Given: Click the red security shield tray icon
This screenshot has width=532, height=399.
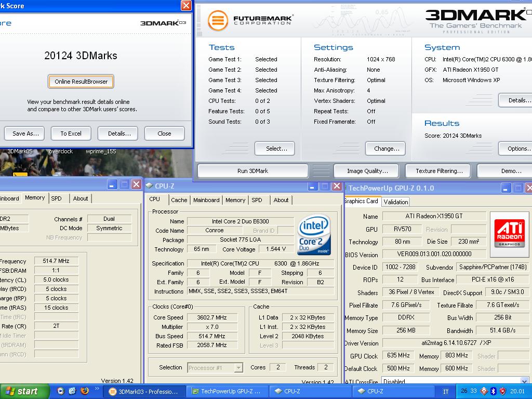Looking at the screenshot, I should pyautogui.click(x=503, y=391).
